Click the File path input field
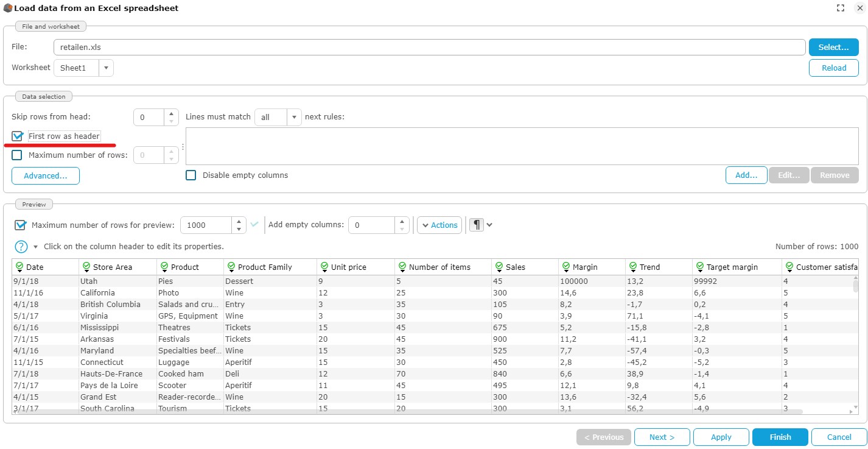Screen dimensions: 868x449 coord(429,47)
